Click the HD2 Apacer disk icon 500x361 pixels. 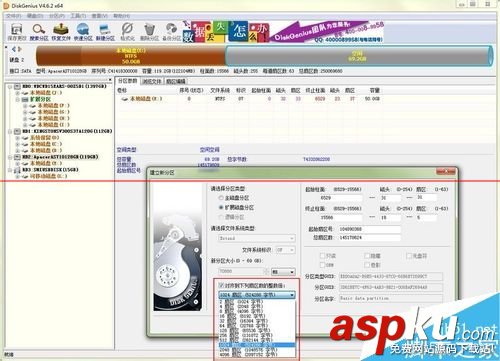coord(17,157)
